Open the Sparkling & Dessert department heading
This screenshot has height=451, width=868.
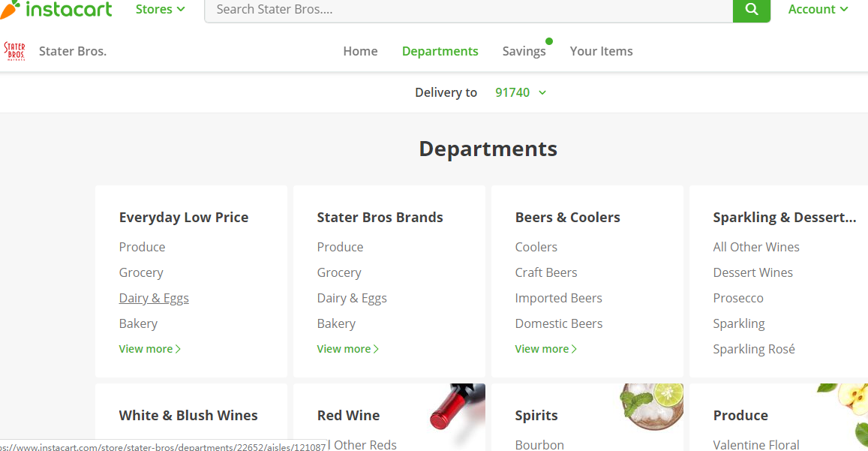click(x=785, y=217)
